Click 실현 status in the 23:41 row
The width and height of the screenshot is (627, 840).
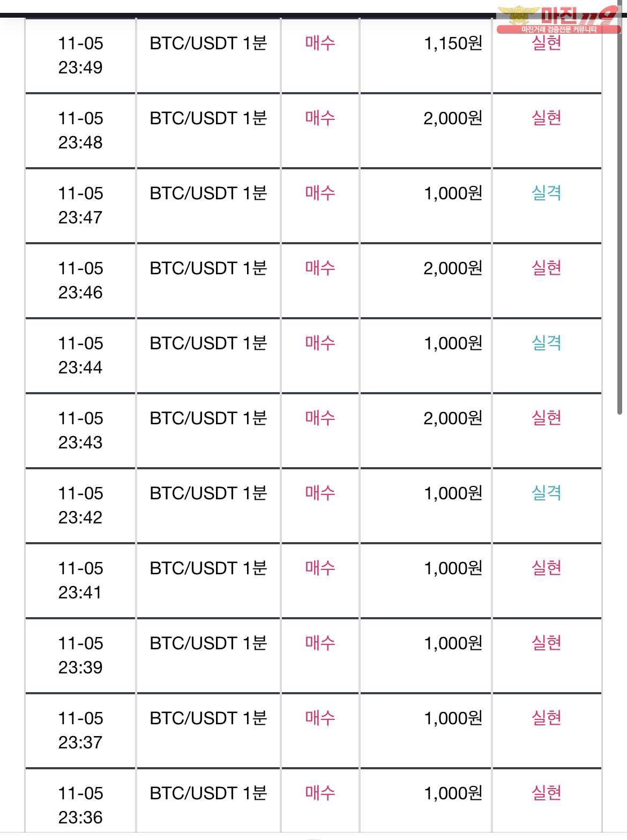tap(546, 568)
